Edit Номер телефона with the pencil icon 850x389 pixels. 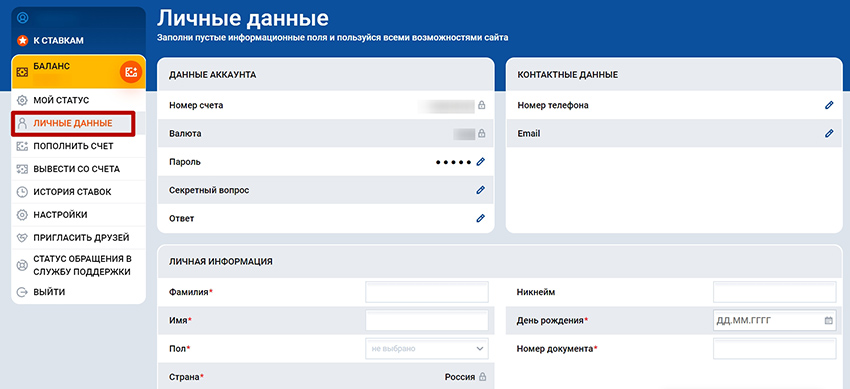click(x=829, y=105)
